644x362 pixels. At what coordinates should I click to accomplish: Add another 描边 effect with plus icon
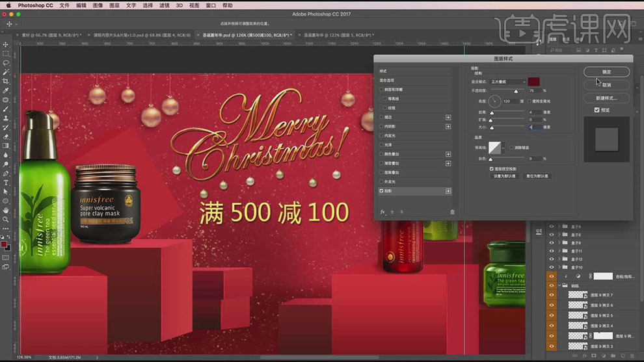[x=448, y=118]
